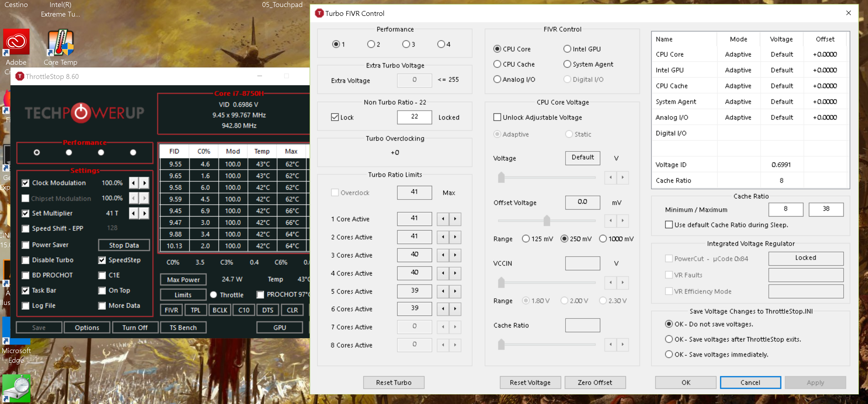Decrease Set Multiplier with left arrow
The width and height of the screenshot is (868, 404).
click(134, 213)
